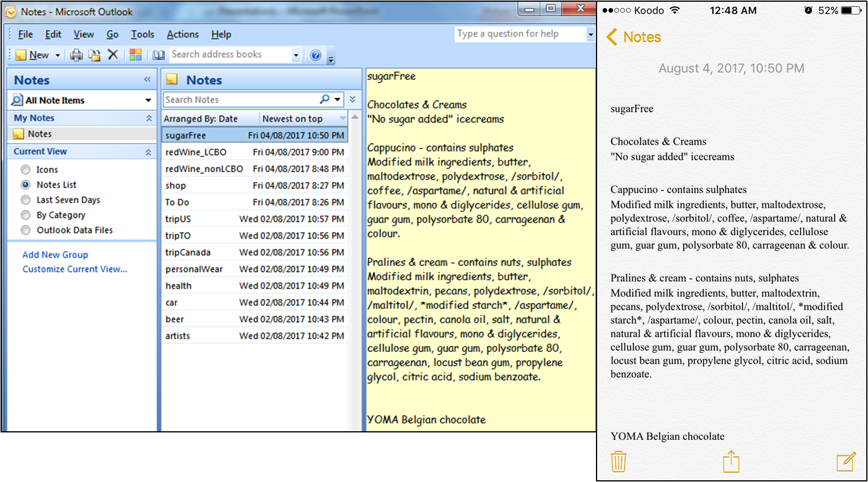Select the Last Seven Days radio button
The image size is (868, 482).
[x=25, y=200]
